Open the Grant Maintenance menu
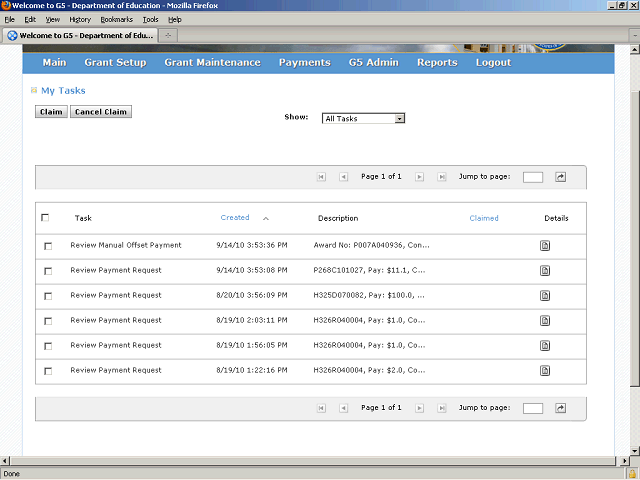 [x=212, y=62]
